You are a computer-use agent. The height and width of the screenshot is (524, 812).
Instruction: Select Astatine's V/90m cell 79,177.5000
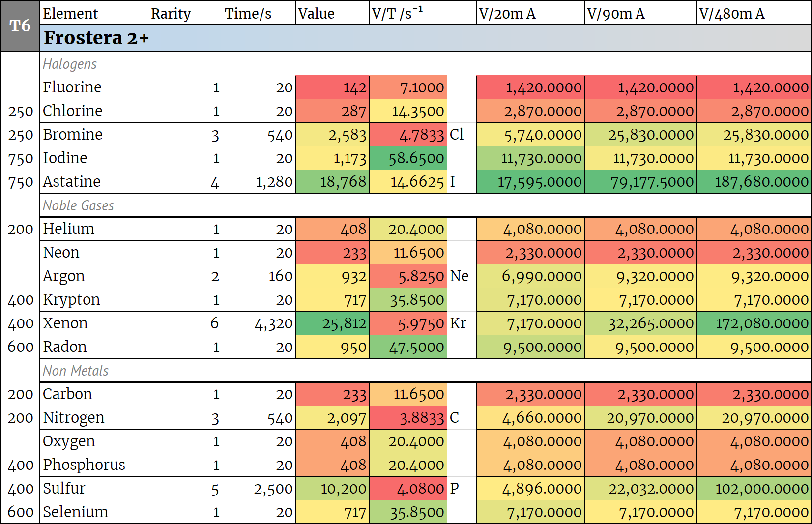(x=640, y=182)
